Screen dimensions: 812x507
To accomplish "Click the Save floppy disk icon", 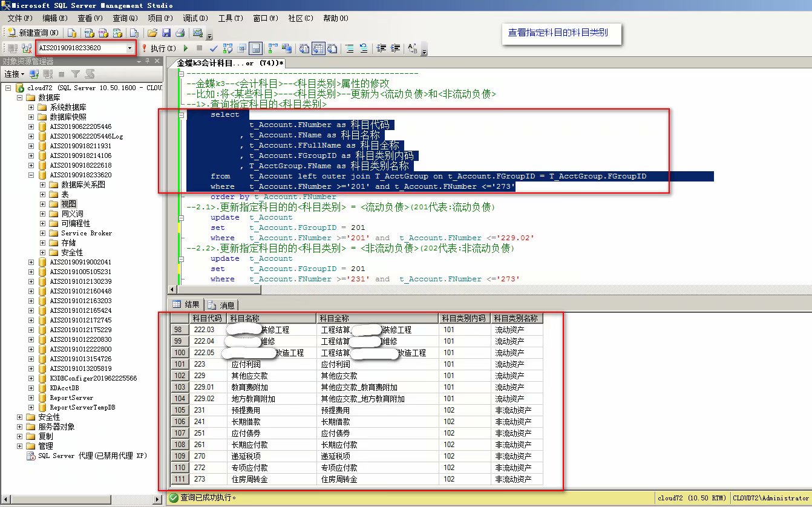I will tap(166, 33).
